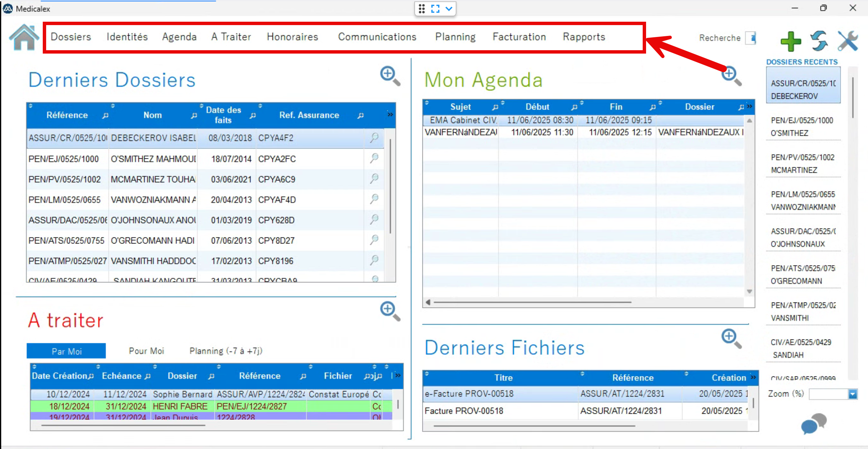Open the chat bubbles icon
The height and width of the screenshot is (449, 868).
pos(814,424)
